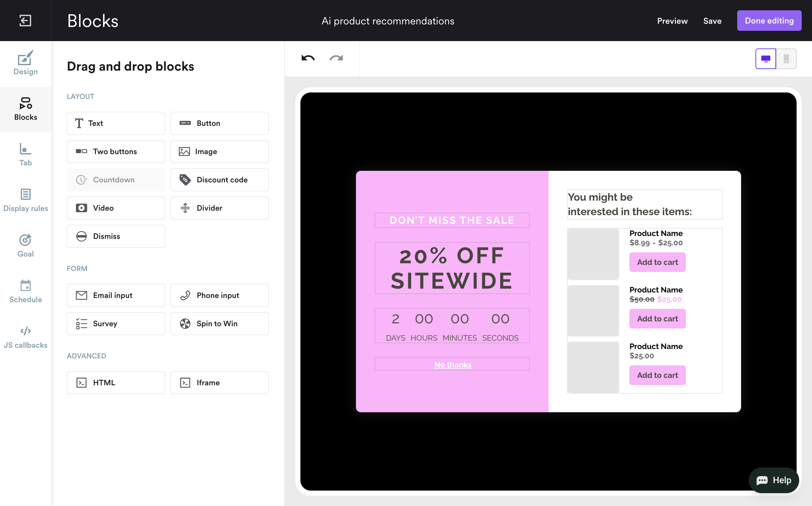Click the Done editing button
The image size is (812, 506).
click(769, 21)
